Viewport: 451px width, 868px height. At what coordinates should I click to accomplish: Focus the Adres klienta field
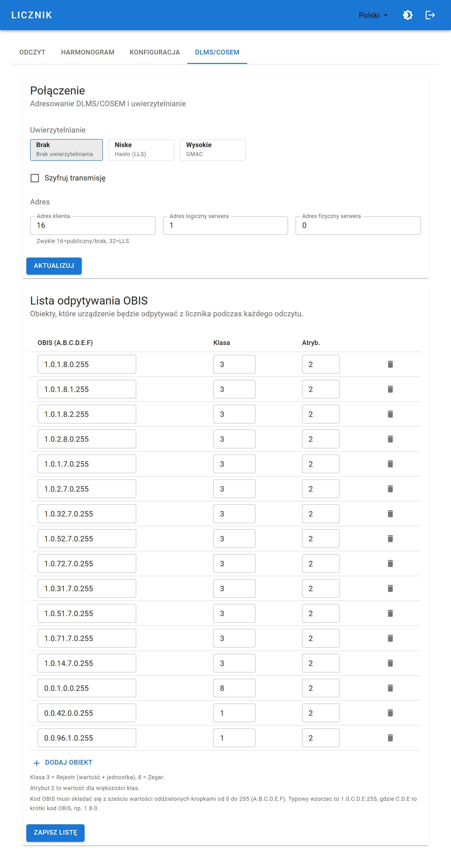(93, 225)
